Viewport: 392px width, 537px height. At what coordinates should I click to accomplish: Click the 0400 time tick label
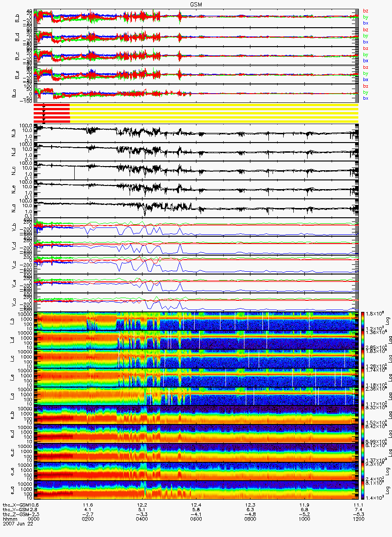click(x=142, y=519)
